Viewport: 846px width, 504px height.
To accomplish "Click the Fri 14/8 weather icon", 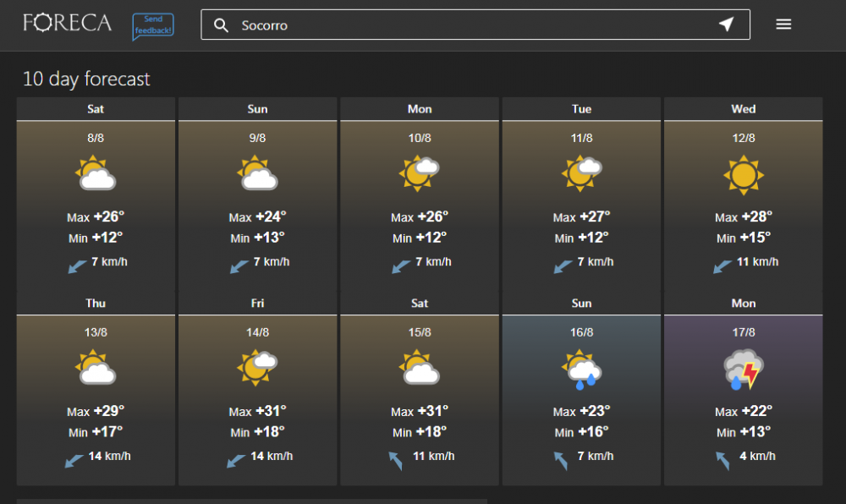I will 257,368.
